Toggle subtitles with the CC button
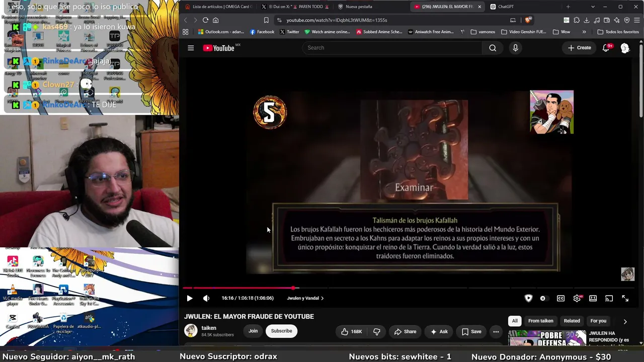 tap(560, 298)
